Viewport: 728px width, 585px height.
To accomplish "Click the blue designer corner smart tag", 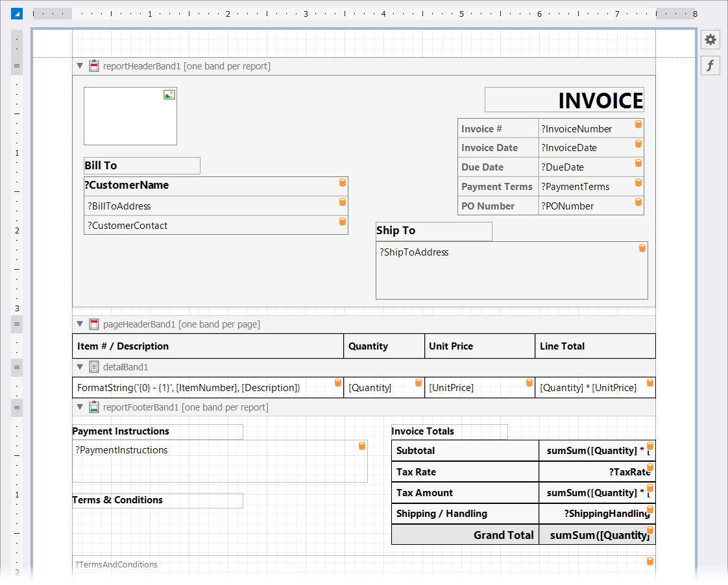I will tap(17, 14).
